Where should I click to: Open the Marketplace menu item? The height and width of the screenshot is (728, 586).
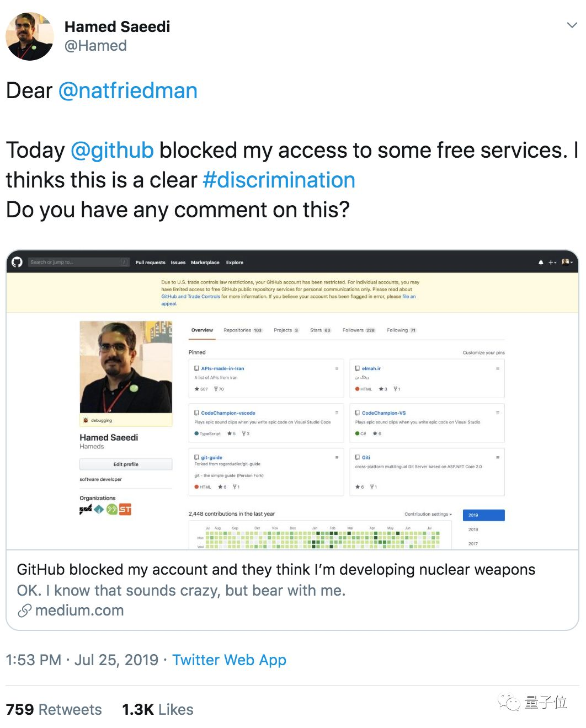pyautogui.click(x=205, y=263)
